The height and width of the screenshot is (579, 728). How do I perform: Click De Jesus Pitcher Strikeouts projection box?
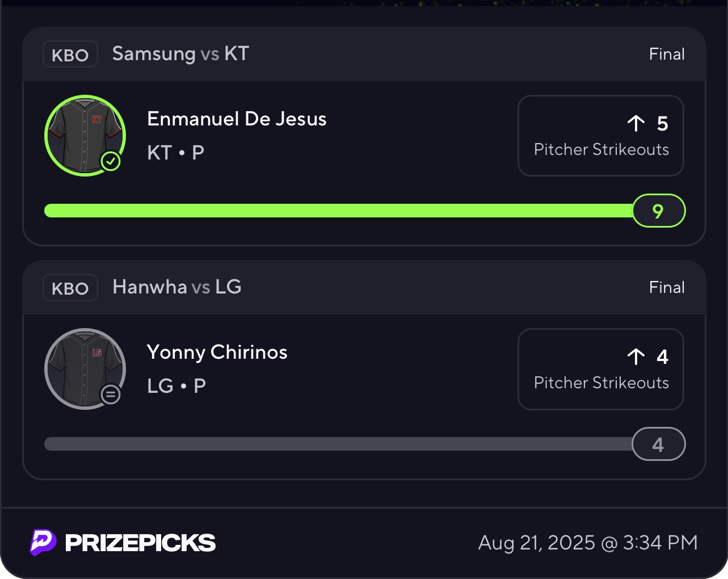click(x=600, y=136)
